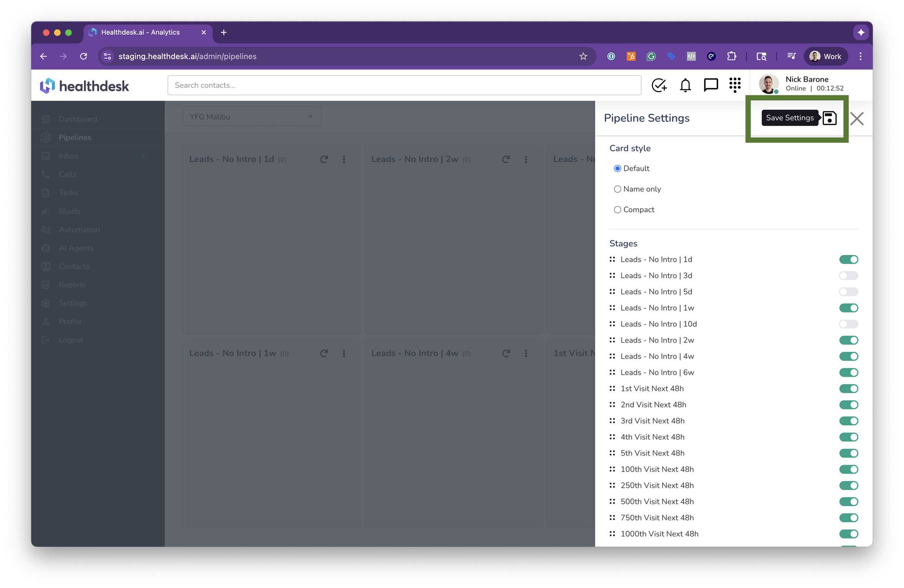This screenshot has width=904, height=588.
Task: Open the YFG Malibu pipeline dropdown
Action: [252, 117]
